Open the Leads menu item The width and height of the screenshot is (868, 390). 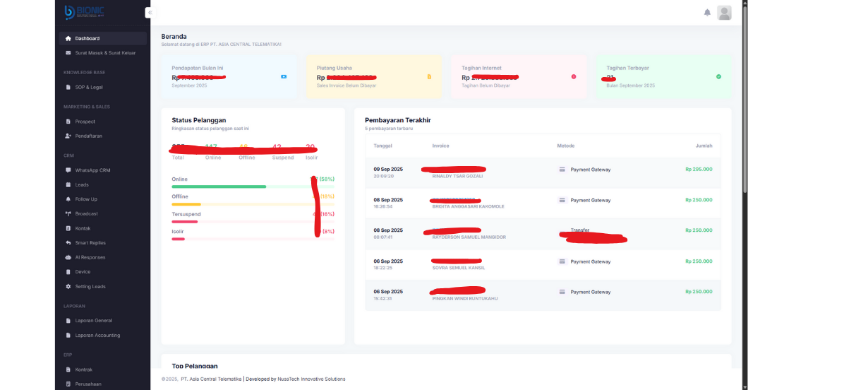82,184
